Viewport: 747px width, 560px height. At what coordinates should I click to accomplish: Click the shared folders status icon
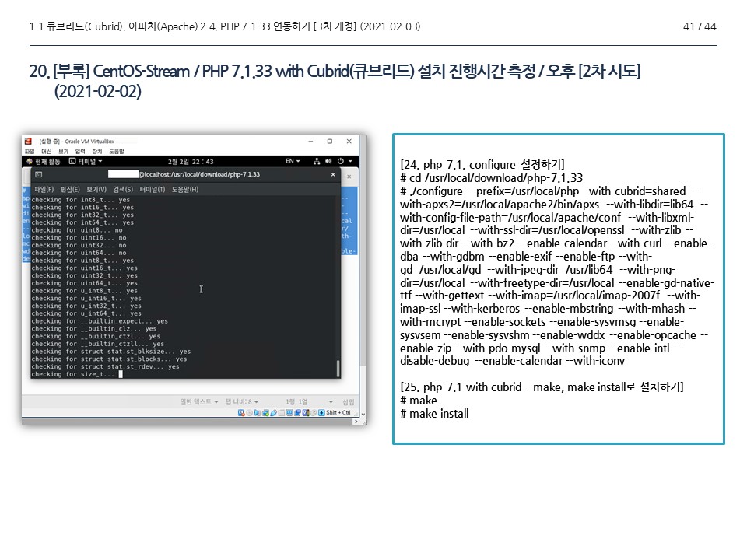[282, 413]
